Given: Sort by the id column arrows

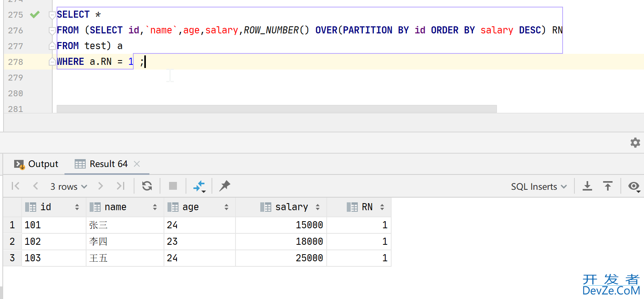Looking at the screenshot, I should [x=77, y=207].
